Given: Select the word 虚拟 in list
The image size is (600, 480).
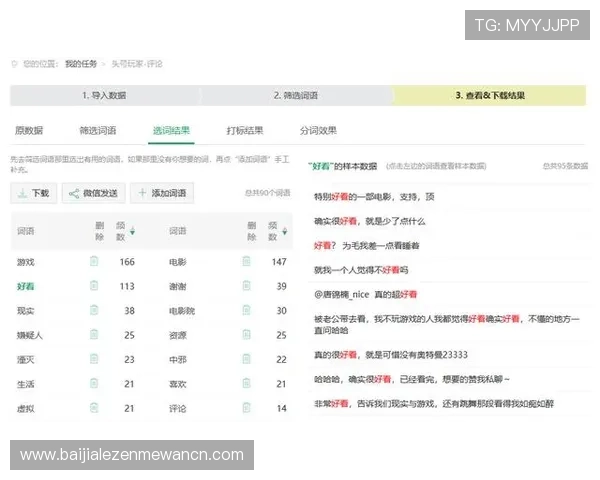Looking at the screenshot, I should (26, 409).
